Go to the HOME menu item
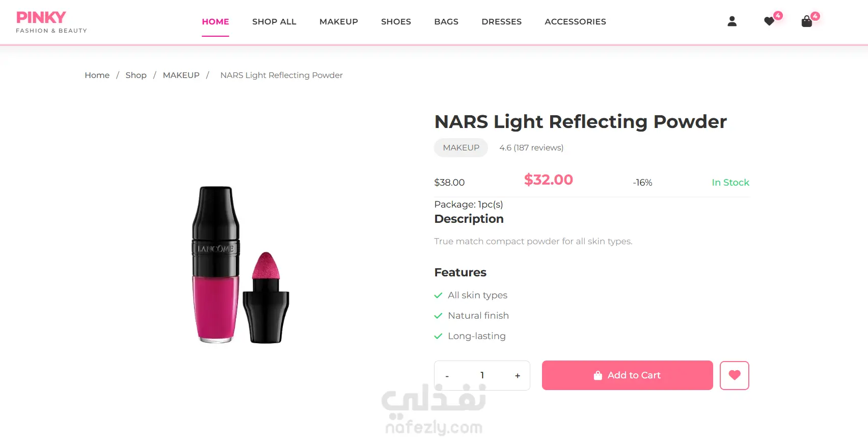868x437 pixels. [x=215, y=21]
